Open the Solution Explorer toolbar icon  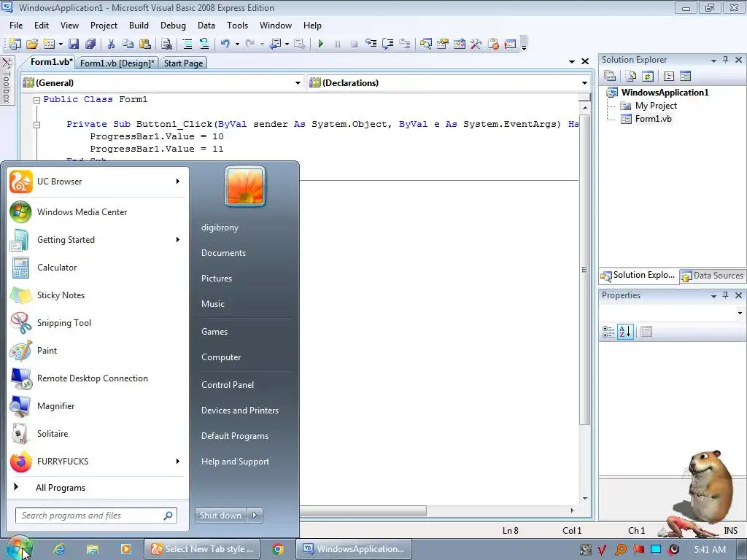pos(425,44)
